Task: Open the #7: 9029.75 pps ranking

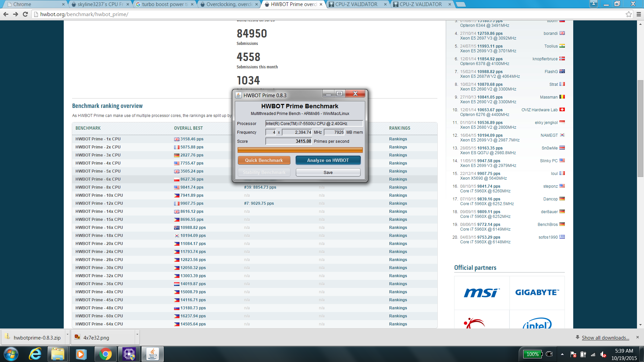Action: 259,203
